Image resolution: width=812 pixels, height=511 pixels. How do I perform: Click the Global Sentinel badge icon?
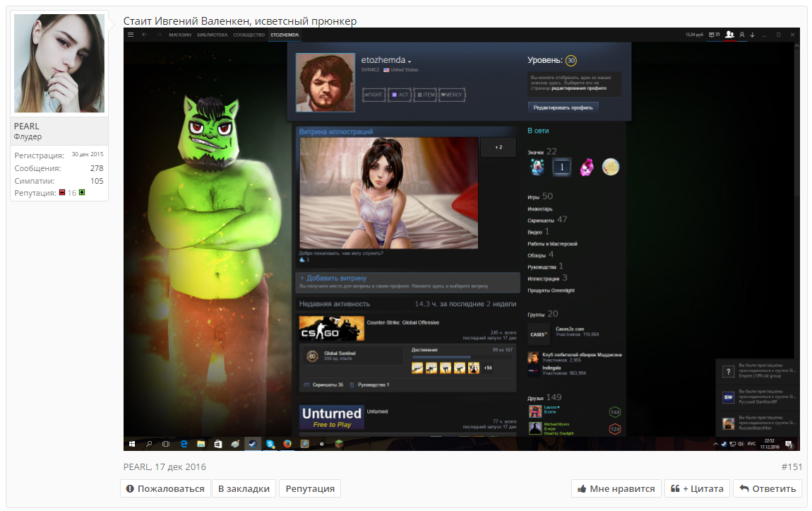312,356
